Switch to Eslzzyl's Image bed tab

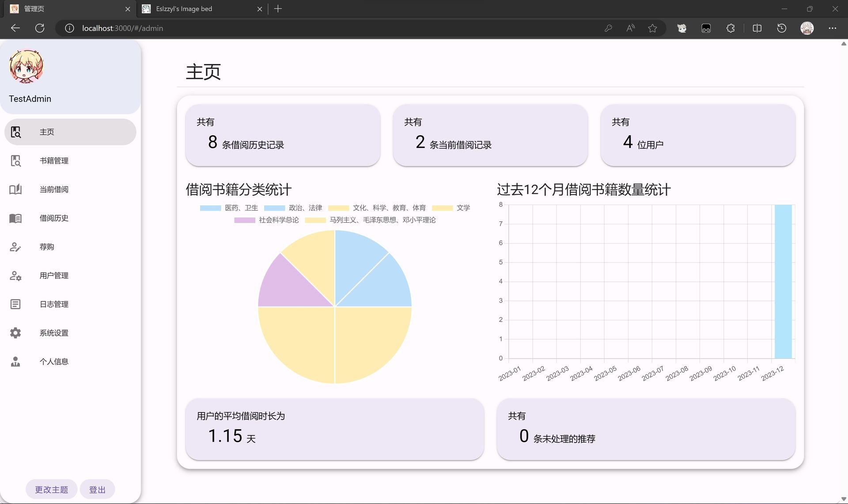click(x=202, y=9)
